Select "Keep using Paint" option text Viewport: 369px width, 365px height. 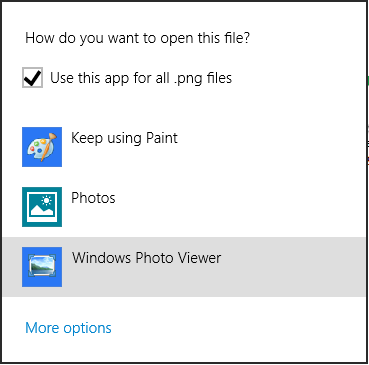(124, 138)
